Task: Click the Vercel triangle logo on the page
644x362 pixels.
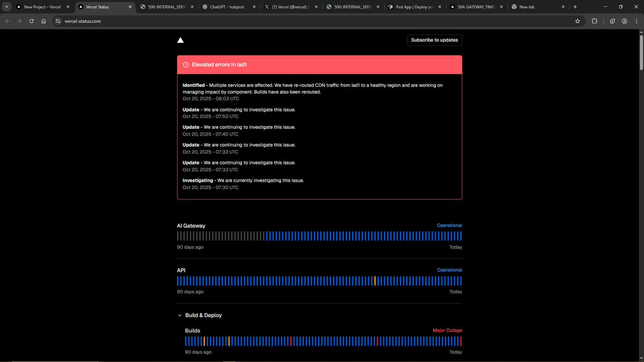Action: 180,40
